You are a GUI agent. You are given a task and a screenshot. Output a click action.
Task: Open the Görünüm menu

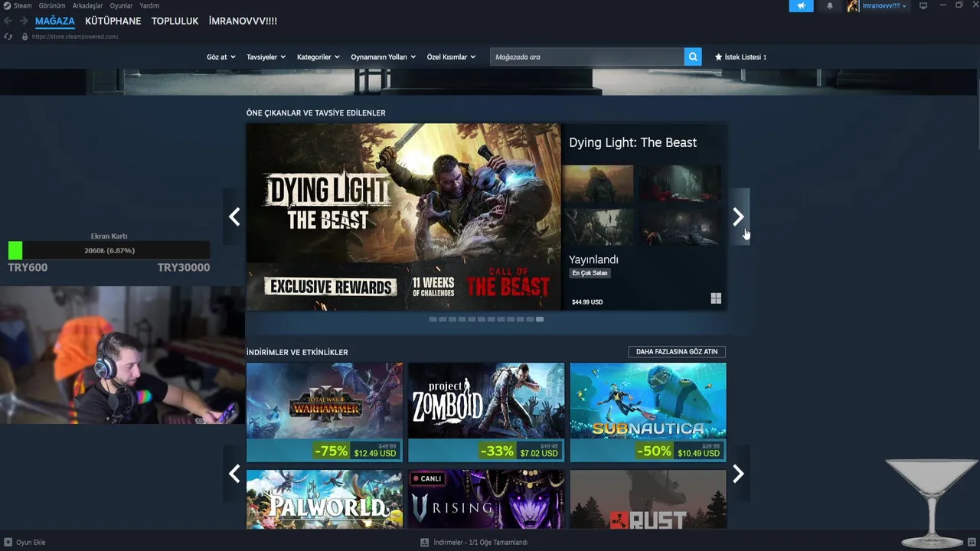point(52,5)
